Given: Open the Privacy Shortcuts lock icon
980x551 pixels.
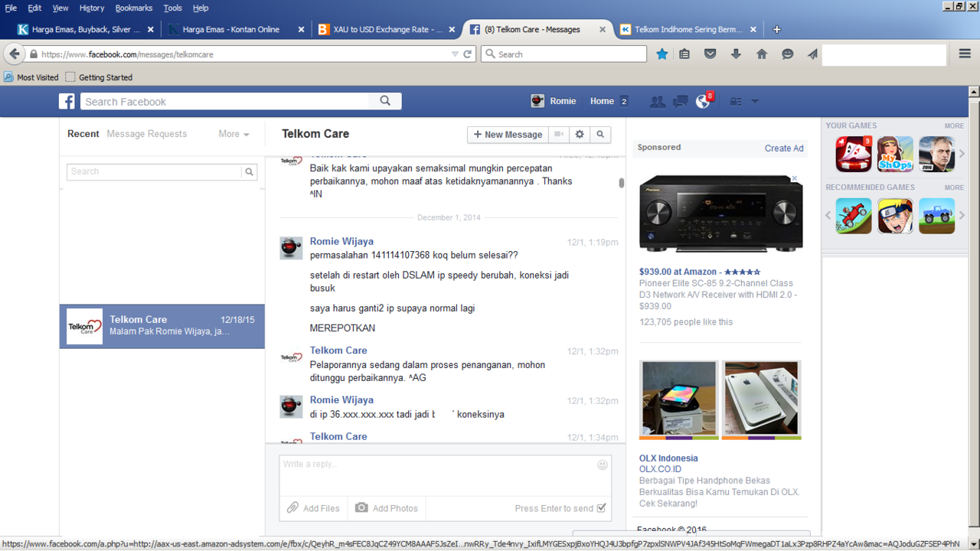Looking at the screenshot, I should (x=735, y=101).
